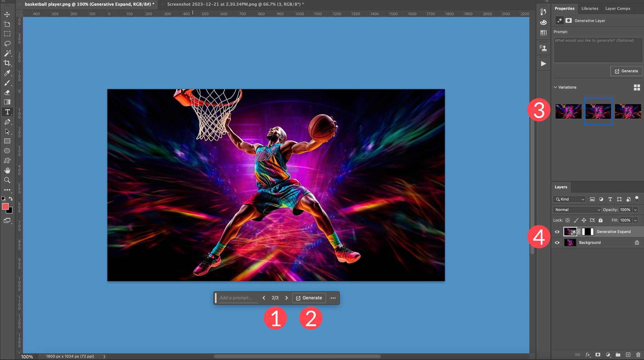
Task: Open the Opacity dropdown in the Layers panel
Action: pyautogui.click(x=635, y=210)
